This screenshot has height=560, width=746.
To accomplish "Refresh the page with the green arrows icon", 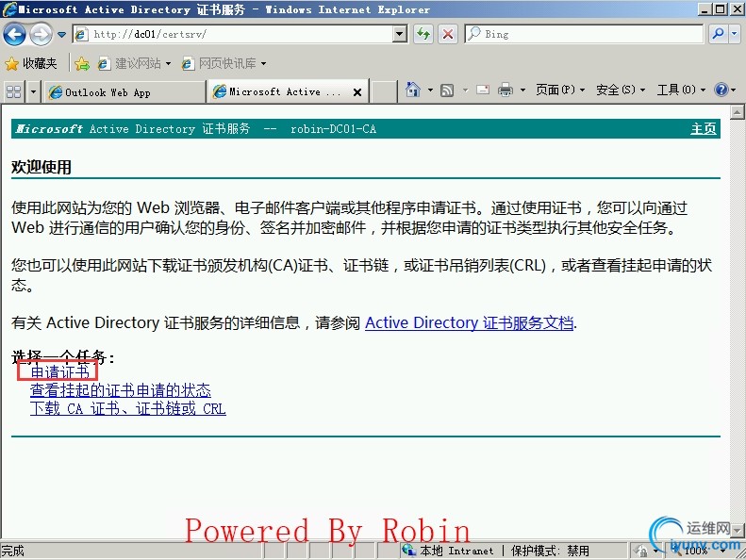I will coord(423,34).
